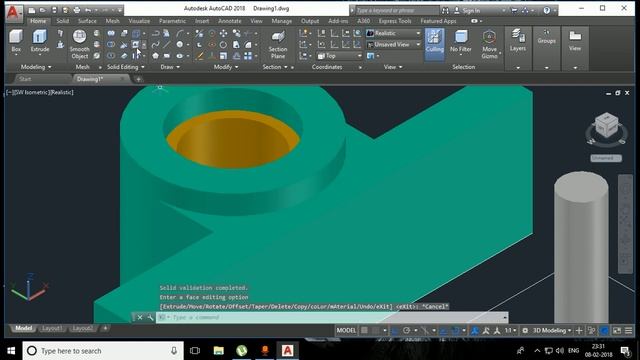Click the volume icon in system tray

point(560,351)
